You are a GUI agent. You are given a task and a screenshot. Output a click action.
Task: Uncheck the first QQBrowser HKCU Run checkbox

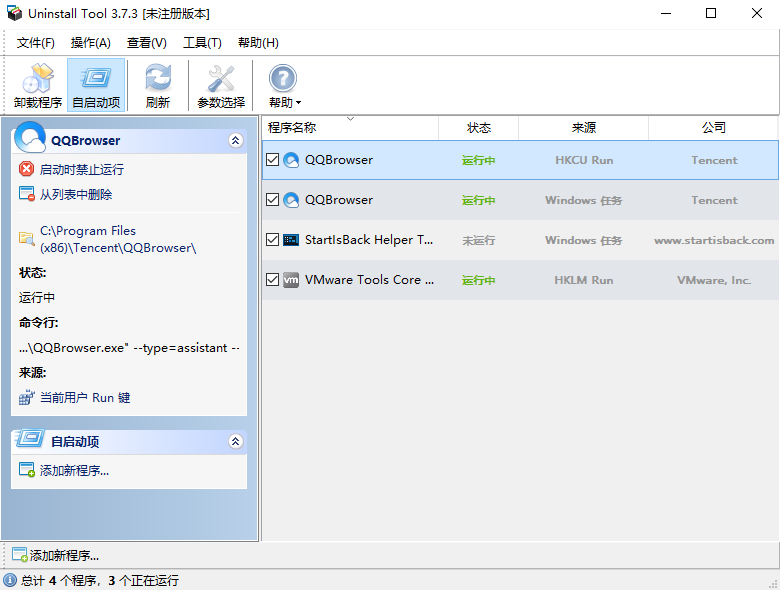[272, 160]
